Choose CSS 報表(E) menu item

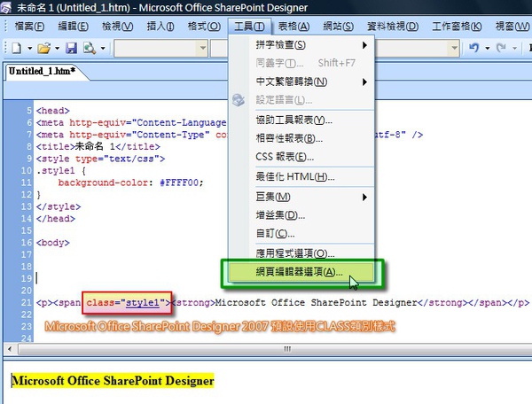tap(302, 157)
